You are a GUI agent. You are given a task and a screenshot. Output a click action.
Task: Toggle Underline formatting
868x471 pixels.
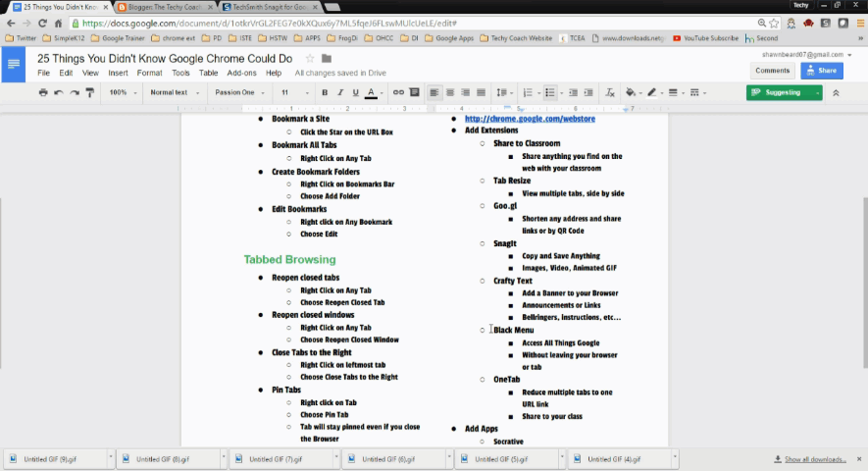coord(355,92)
